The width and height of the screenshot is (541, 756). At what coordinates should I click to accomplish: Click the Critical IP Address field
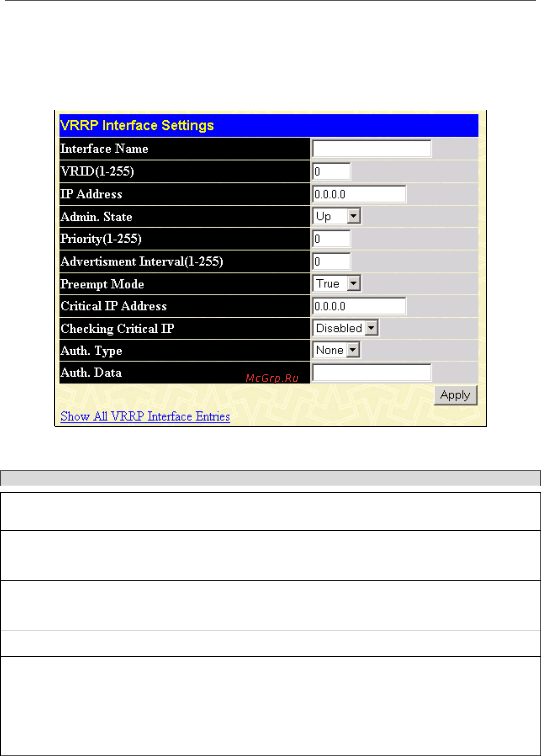pyautogui.click(x=359, y=306)
